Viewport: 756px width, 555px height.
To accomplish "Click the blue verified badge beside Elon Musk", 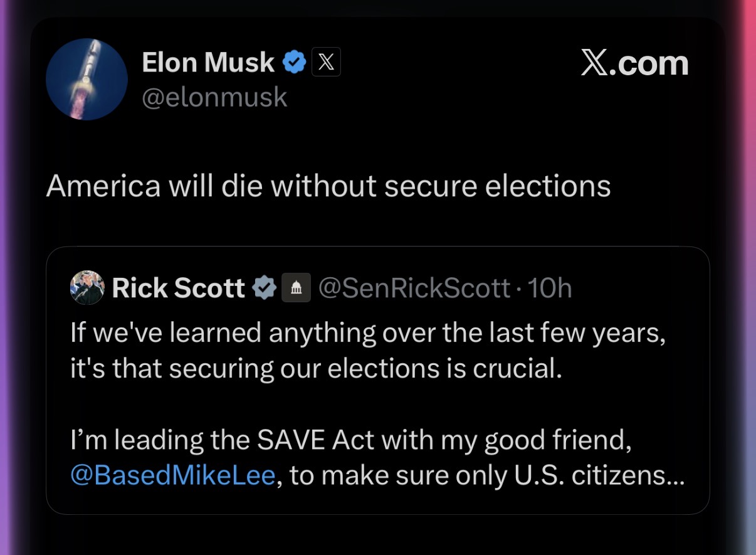I will 294,62.
